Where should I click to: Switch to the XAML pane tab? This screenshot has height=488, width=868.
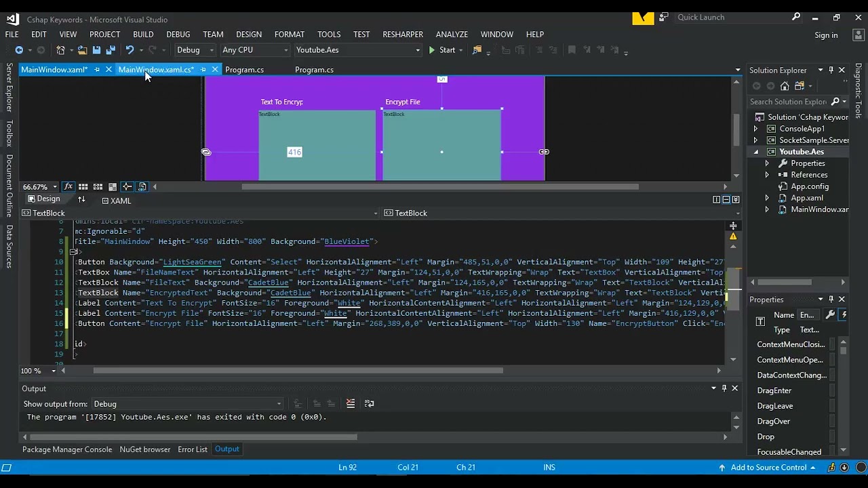point(116,201)
